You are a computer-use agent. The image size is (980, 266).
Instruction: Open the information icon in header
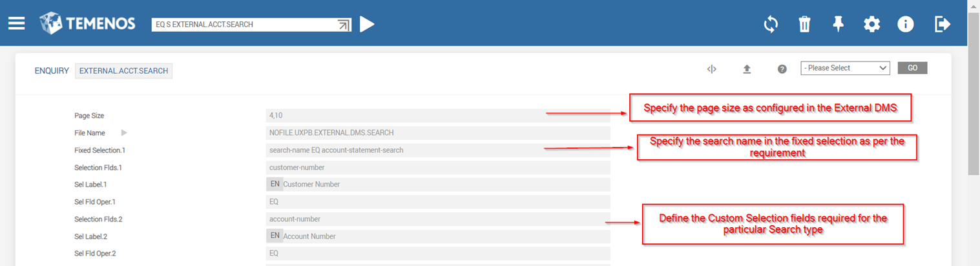(x=905, y=25)
